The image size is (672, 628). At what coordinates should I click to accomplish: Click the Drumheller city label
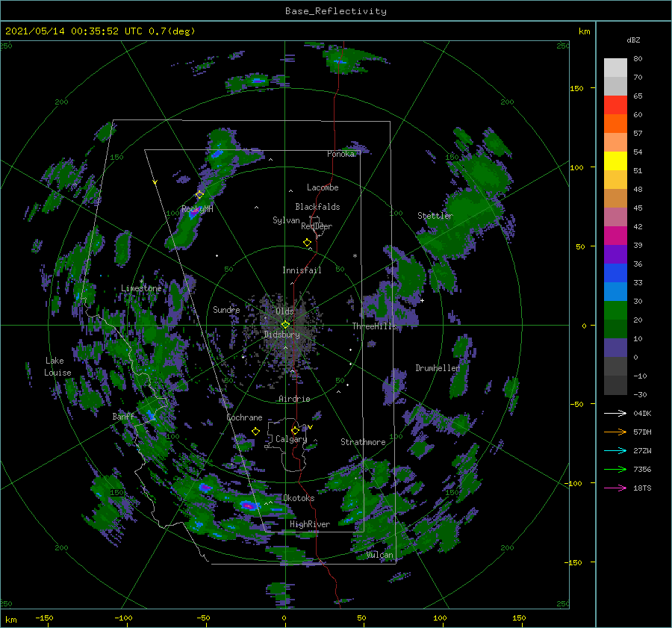tap(438, 368)
